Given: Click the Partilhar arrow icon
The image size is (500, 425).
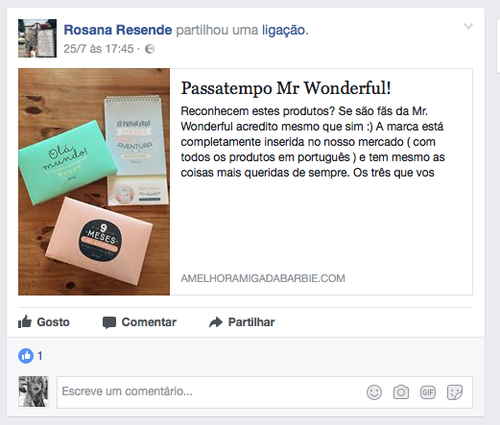Looking at the screenshot, I should [x=216, y=322].
